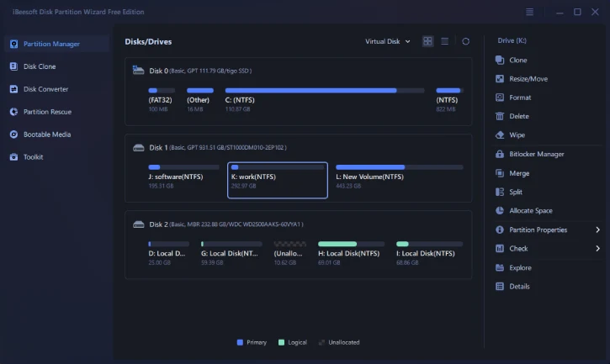Click the Clone icon in drive panel
The height and width of the screenshot is (364, 610).
[x=500, y=60]
